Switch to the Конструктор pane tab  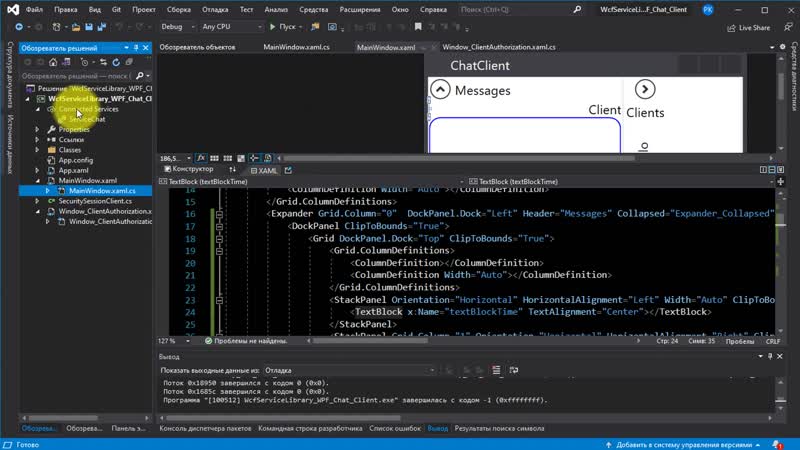point(189,169)
